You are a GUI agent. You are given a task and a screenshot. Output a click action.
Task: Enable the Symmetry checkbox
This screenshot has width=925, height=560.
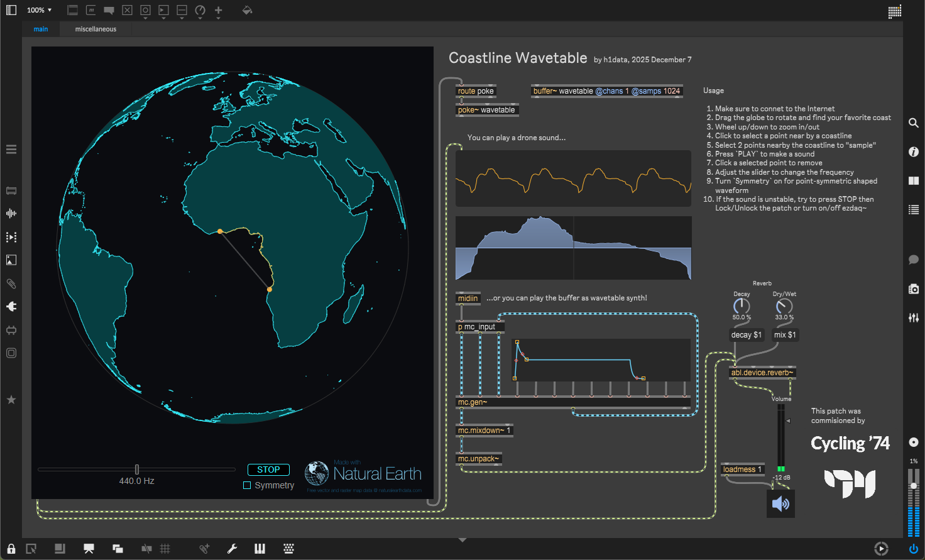click(247, 485)
